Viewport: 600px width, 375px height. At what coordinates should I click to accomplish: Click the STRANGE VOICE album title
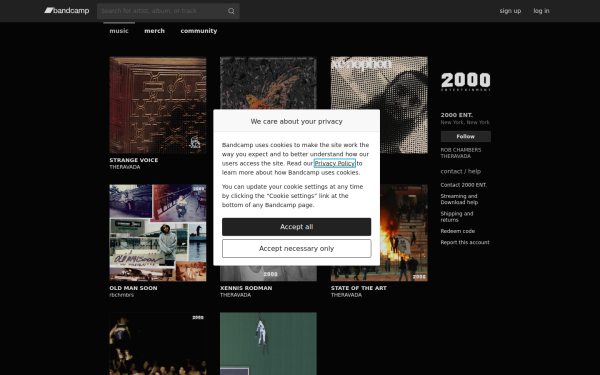(x=134, y=160)
